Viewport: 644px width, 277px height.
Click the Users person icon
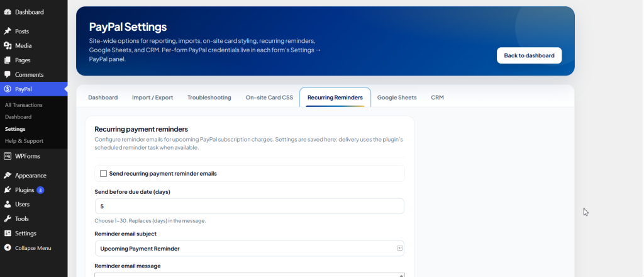pyautogui.click(x=8, y=204)
